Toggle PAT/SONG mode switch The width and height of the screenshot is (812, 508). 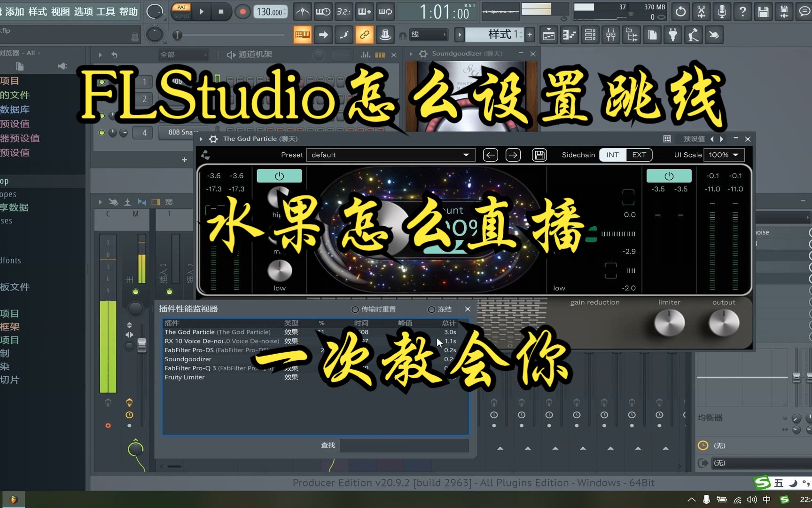pos(182,12)
